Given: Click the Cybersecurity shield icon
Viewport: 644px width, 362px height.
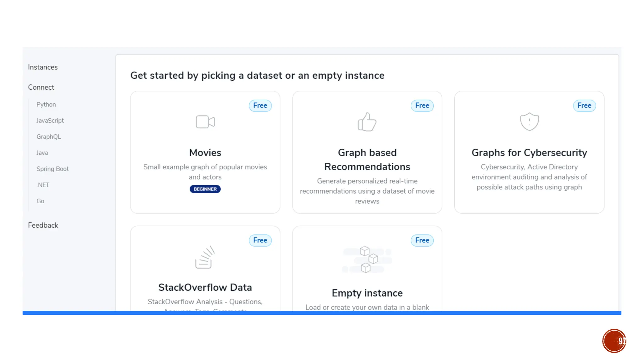Looking at the screenshot, I should pyautogui.click(x=529, y=122).
